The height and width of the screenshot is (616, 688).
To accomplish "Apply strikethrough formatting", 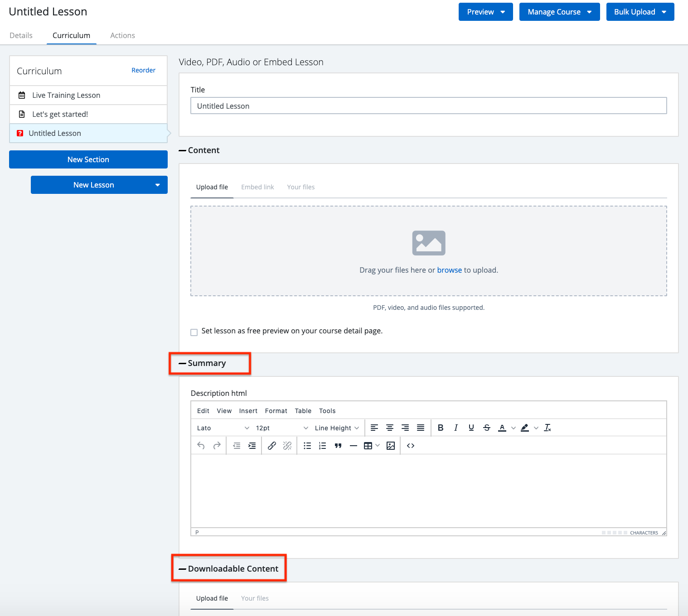I will click(487, 428).
